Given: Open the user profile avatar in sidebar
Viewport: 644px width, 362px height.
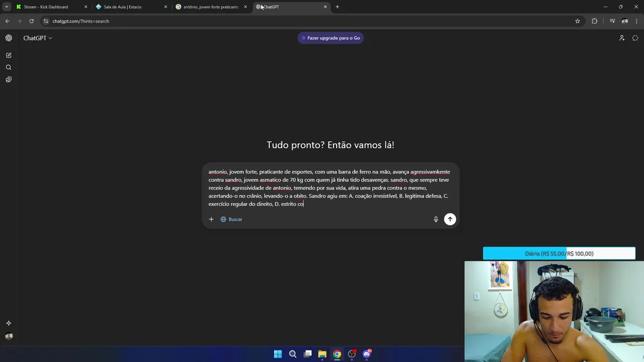Looking at the screenshot, I should [x=9, y=336].
